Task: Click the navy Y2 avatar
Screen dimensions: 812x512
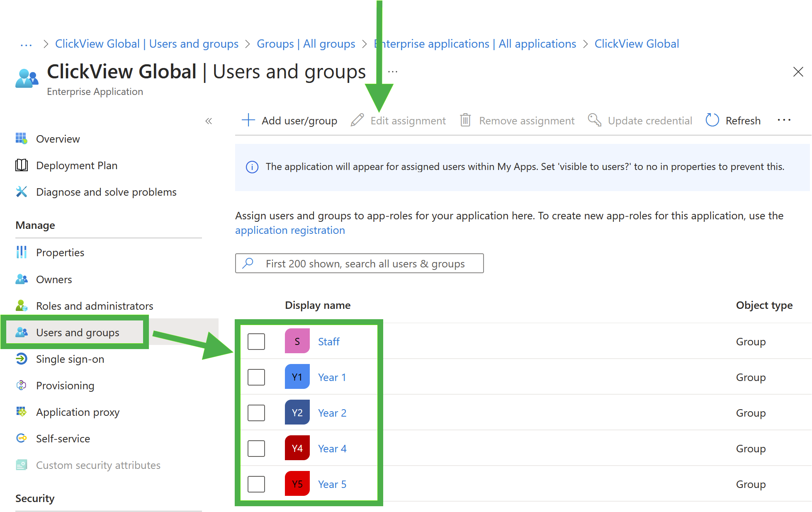Action: tap(297, 413)
